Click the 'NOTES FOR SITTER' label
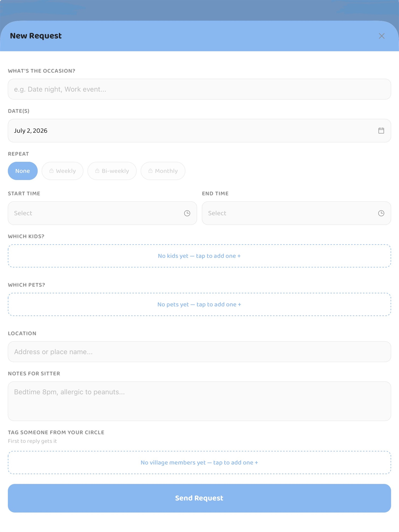This screenshot has width=399, height=532. click(34, 373)
